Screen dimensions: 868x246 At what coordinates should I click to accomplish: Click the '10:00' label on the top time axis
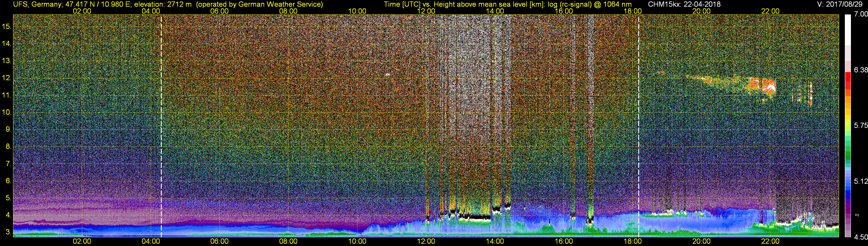[x=357, y=11]
